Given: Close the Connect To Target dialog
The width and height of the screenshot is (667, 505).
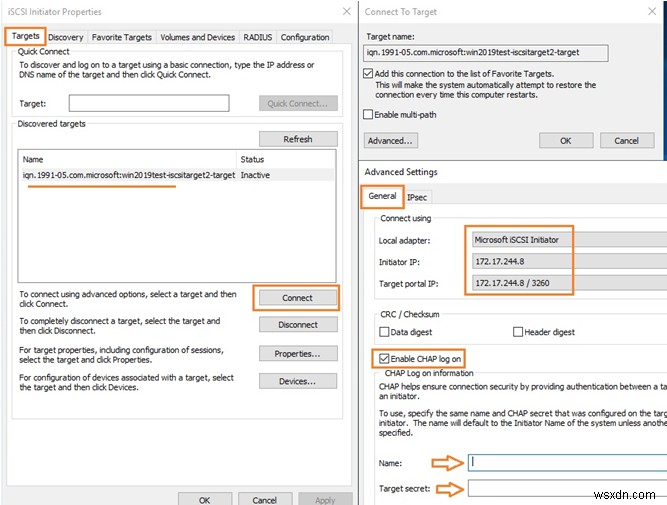Looking at the screenshot, I should click(x=652, y=11).
